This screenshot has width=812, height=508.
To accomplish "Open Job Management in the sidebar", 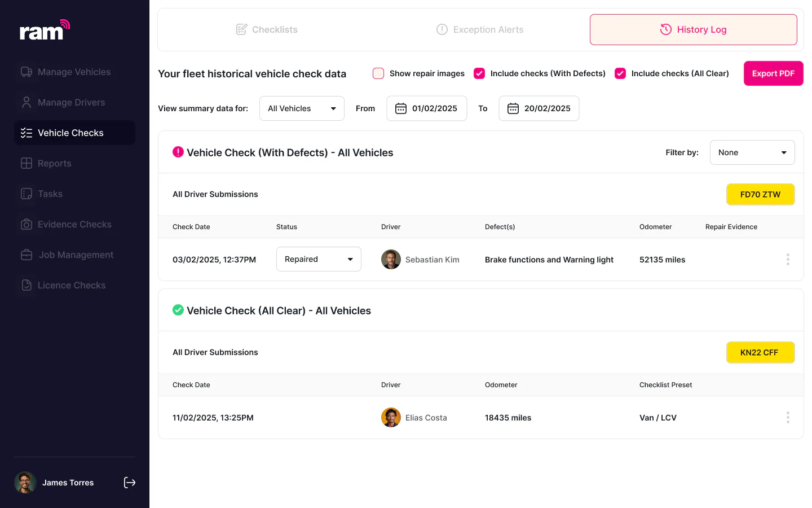I will [x=74, y=255].
